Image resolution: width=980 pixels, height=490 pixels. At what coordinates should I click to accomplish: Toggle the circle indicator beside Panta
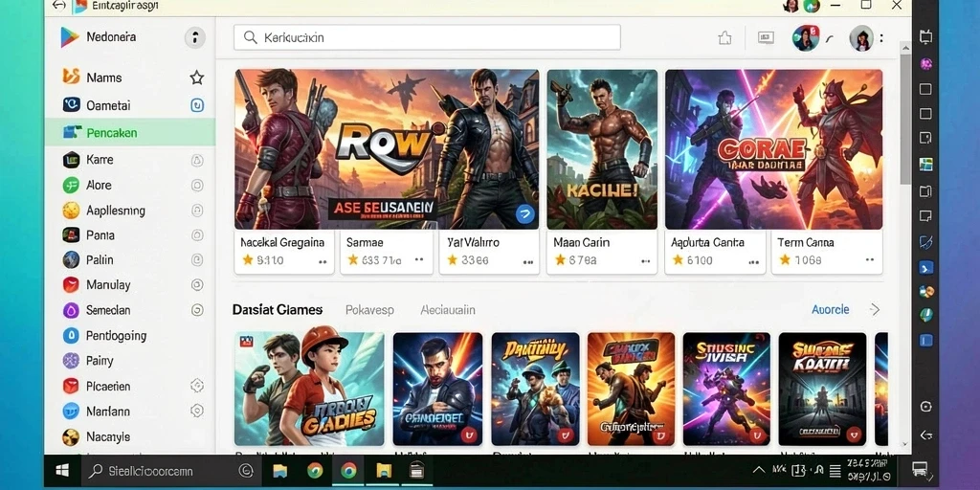197,235
